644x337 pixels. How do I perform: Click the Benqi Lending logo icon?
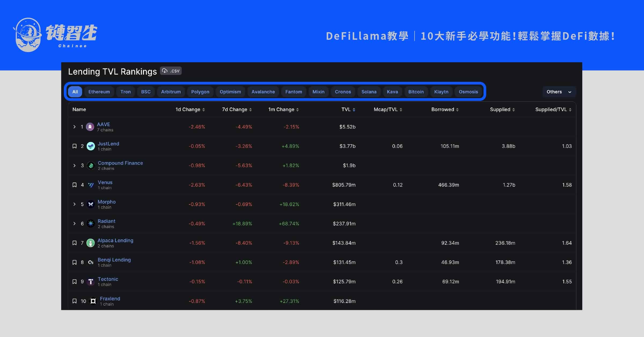pos(91,262)
